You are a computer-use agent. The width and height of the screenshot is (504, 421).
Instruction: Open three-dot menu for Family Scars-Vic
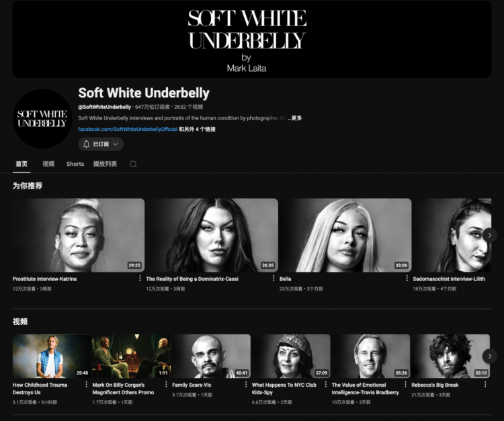coord(246,384)
